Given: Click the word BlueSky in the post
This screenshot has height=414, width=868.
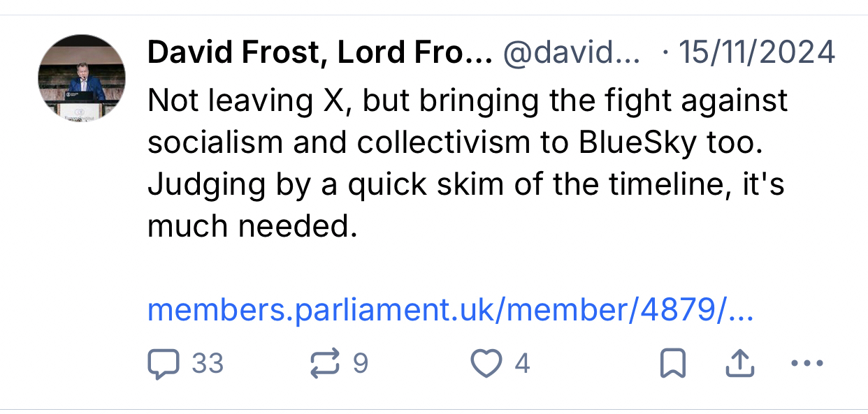Looking at the screenshot, I should click(x=638, y=142).
